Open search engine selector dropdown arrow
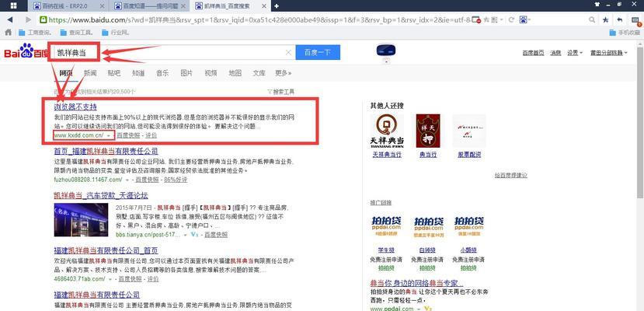 click(531, 19)
